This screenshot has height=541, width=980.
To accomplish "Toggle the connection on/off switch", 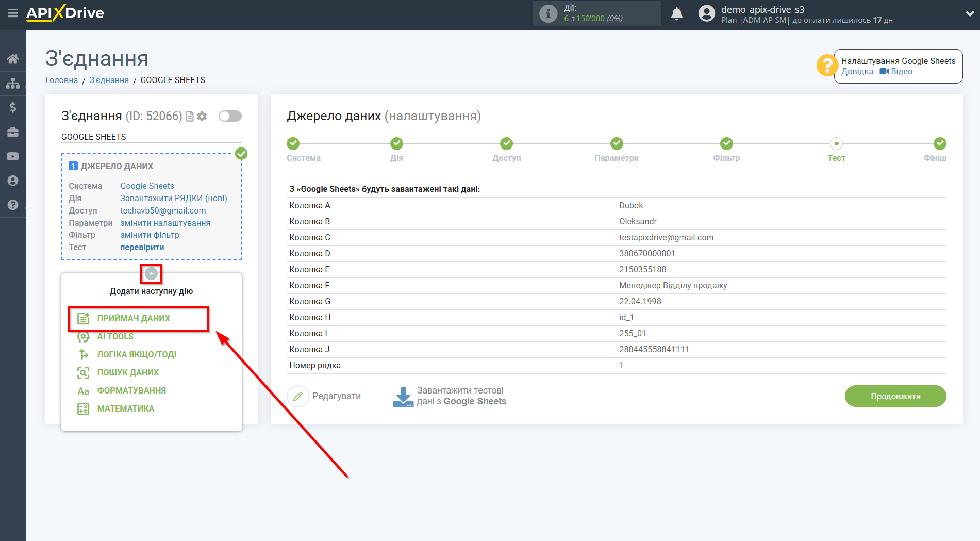I will (230, 117).
